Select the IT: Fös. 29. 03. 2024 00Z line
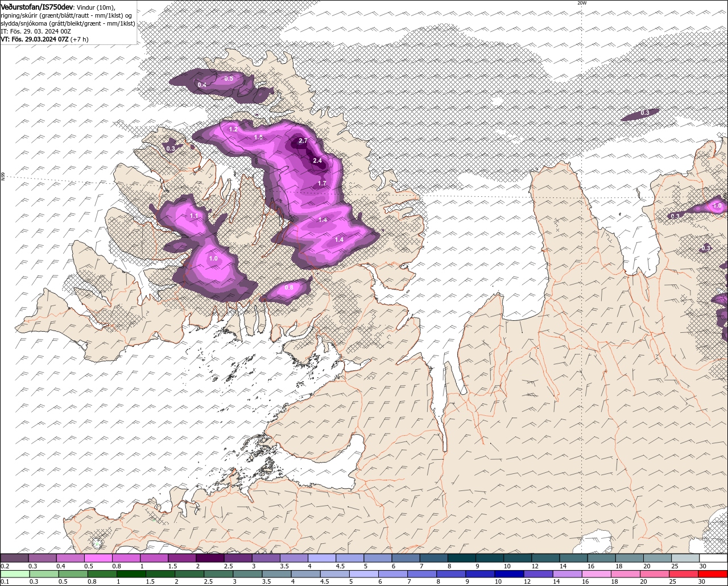Screen dimensions: 728x586 36,31
